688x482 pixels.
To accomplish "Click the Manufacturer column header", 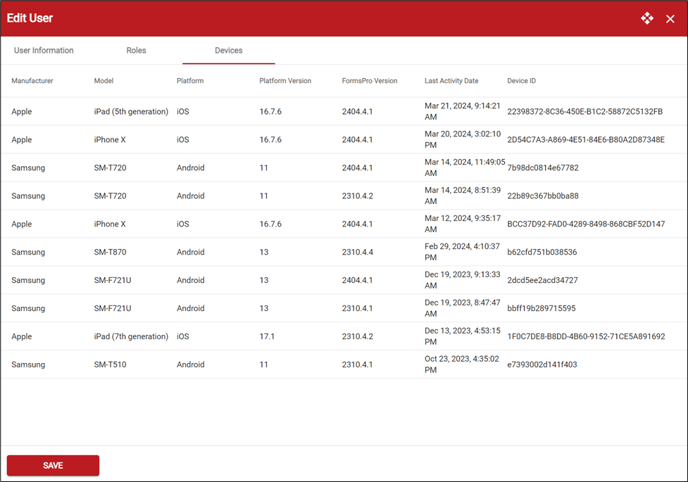I will tap(32, 81).
